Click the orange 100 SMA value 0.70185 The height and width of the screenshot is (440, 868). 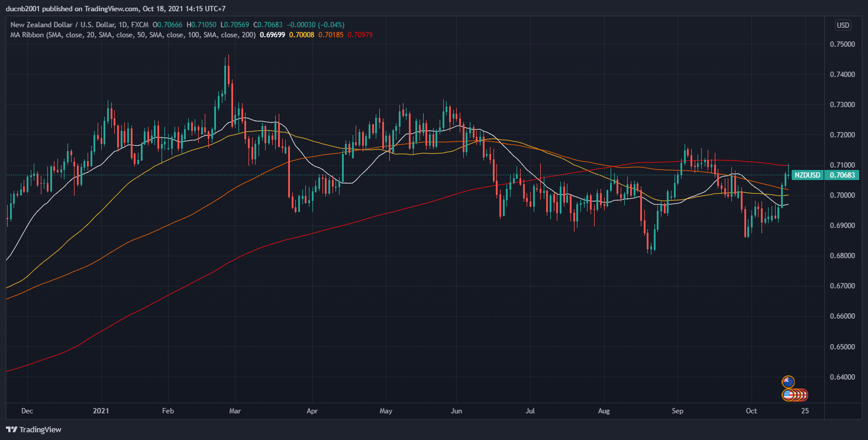pos(331,35)
